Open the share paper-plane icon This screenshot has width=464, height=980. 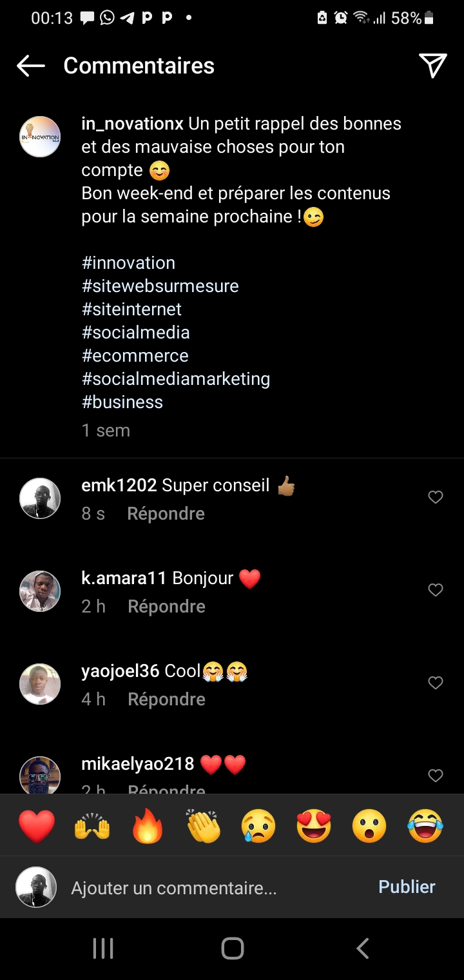pos(432,66)
